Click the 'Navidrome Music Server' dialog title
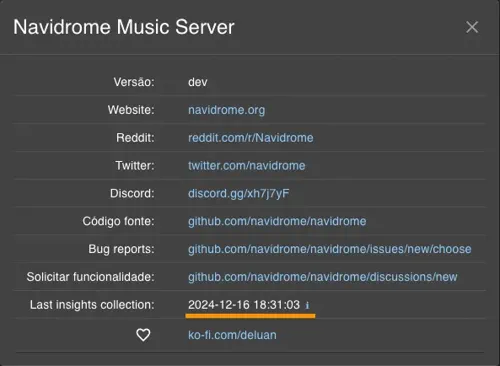The height and width of the screenshot is (366, 500). [x=124, y=27]
